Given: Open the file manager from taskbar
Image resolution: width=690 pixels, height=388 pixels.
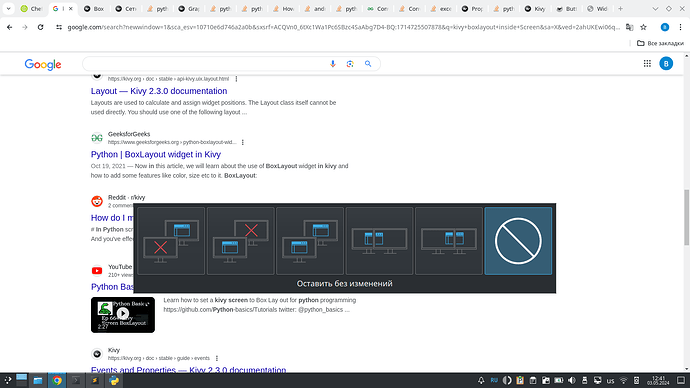Looking at the screenshot, I should tap(38, 381).
